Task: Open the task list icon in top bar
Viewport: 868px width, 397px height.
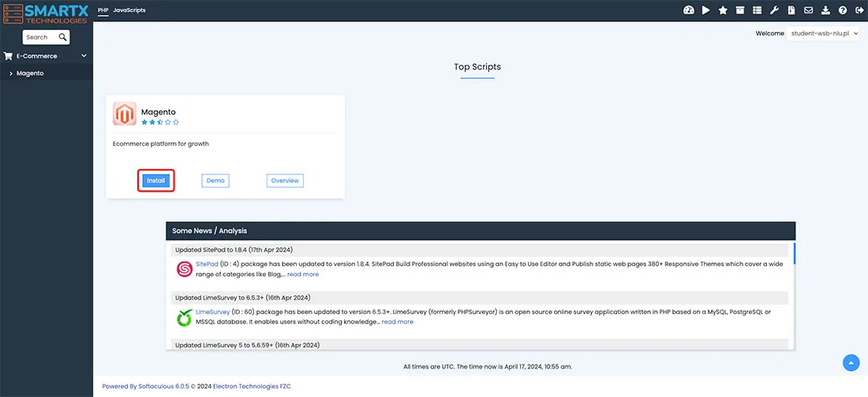Action: pyautogui.click(x=758, y=10)
